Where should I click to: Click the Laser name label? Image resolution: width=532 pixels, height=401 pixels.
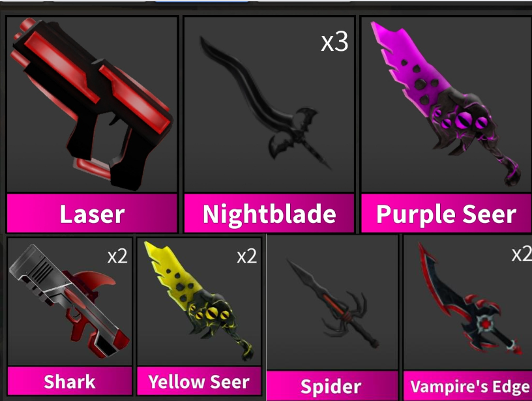(93, 214)
